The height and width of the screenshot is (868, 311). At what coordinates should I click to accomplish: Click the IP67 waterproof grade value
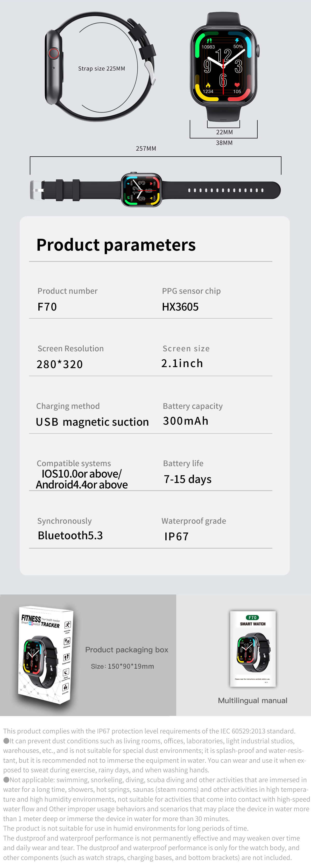[x=176, y=536]
